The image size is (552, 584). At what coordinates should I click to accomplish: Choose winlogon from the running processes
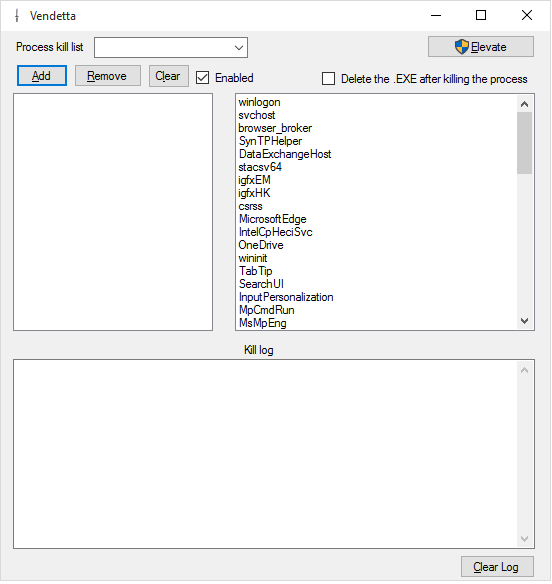coord(259,102)
